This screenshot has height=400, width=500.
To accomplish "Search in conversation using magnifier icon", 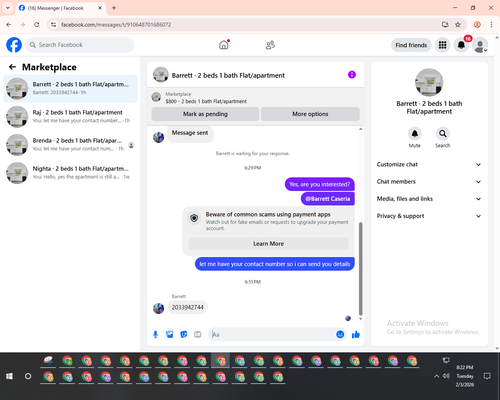I will point(443,134).
